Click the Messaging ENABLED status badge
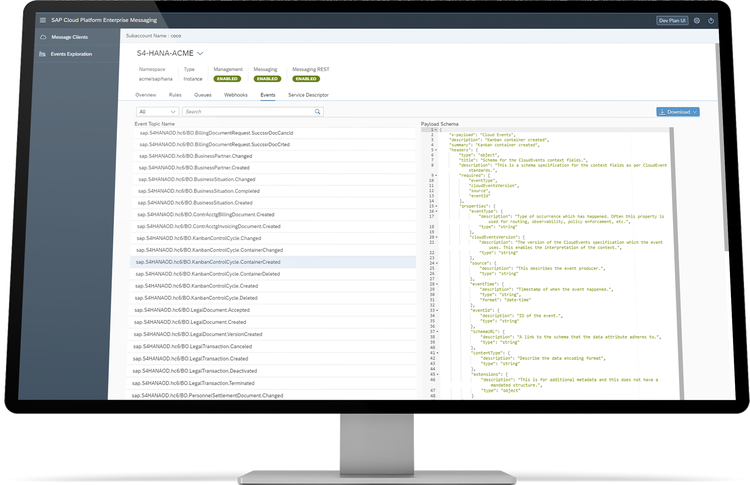The height and width of the screenshot is (485, 750). [267, 79]
